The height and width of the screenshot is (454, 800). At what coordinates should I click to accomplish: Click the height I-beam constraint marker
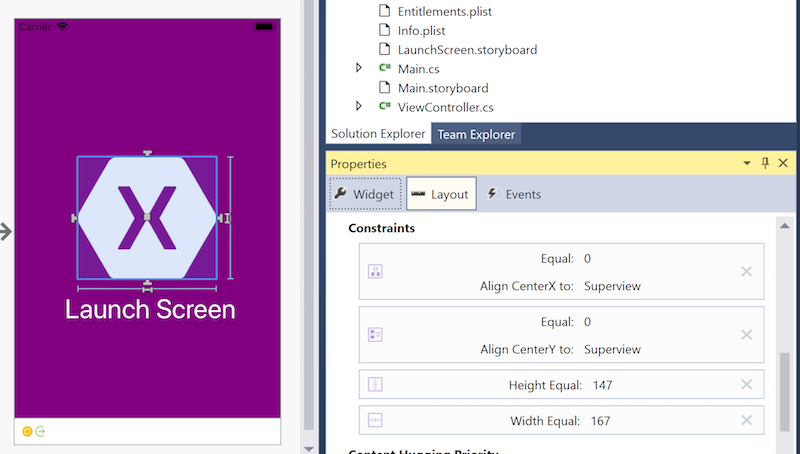tap(227, 218)
